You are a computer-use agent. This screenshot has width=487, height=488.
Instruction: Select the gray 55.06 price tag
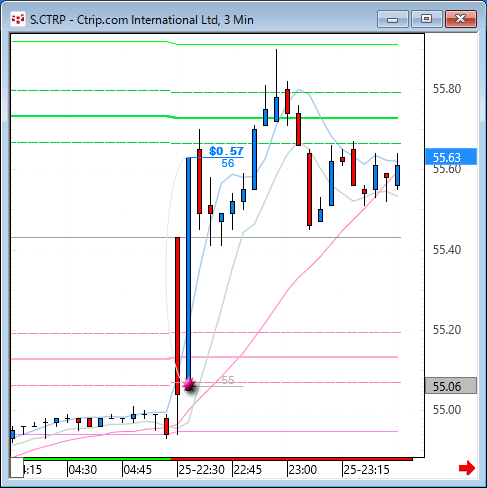[x=451, y=386]
